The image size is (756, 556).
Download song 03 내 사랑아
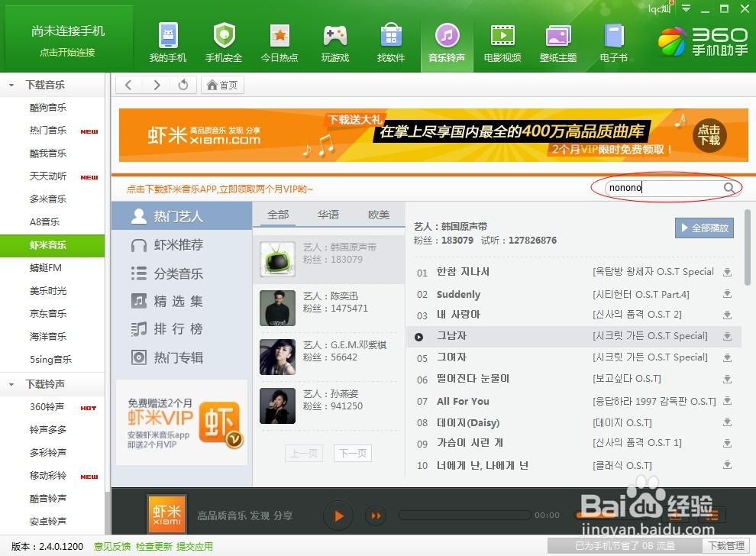(728, 315)
